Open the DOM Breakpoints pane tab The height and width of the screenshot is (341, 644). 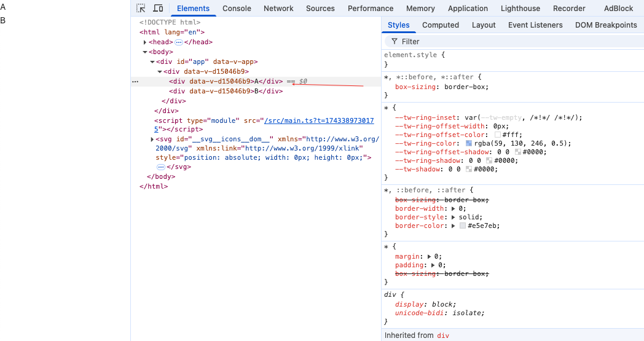[606, 25]
